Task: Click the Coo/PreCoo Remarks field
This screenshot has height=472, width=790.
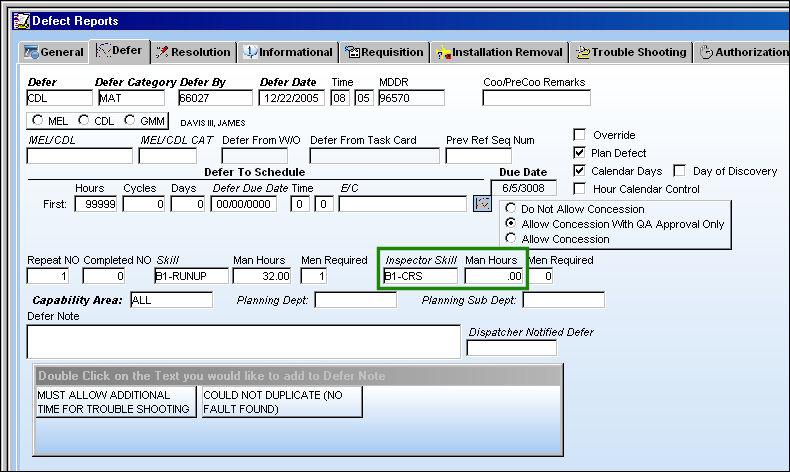Action: [537, 98]
